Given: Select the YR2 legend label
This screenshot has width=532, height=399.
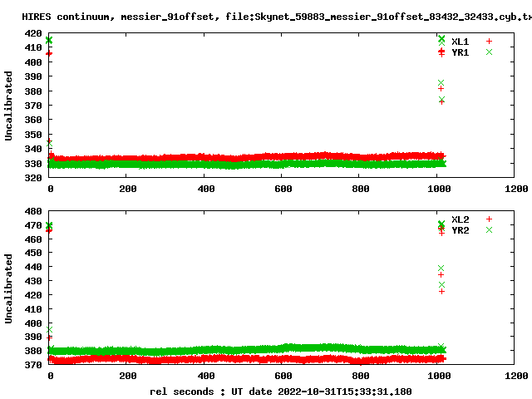Looking at the screenshot, I should (460, 230).
